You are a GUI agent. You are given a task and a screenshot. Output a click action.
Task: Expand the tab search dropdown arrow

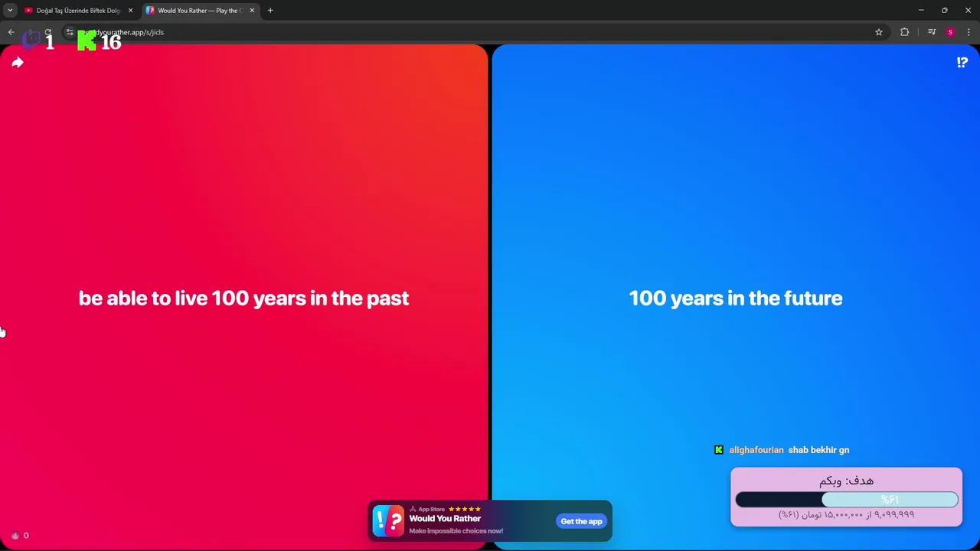click(10, 11)
